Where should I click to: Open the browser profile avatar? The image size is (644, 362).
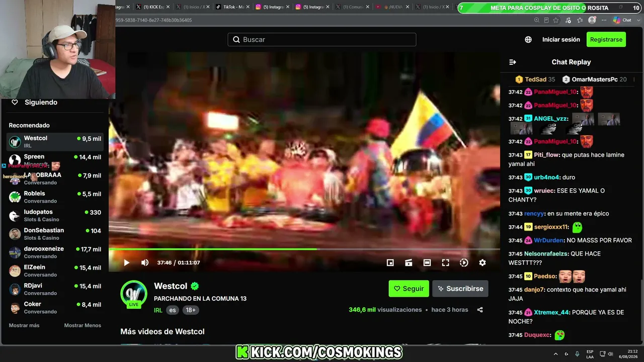point(592,20)
